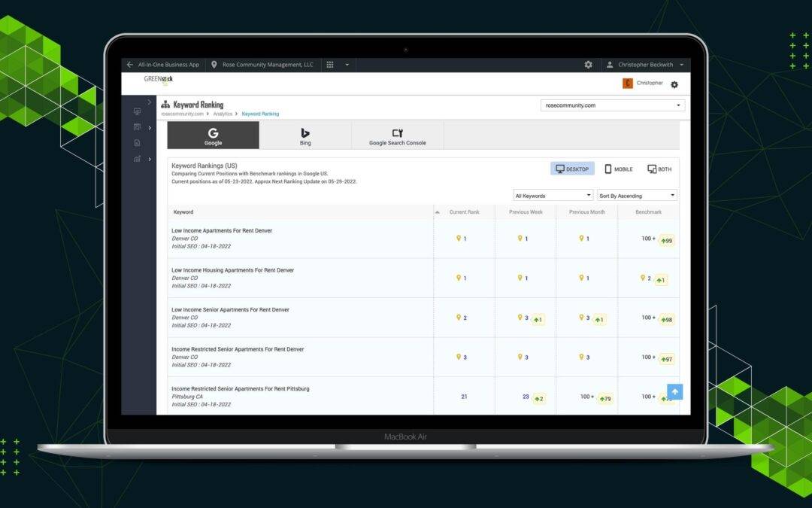This screenshot has height=508, width=812.
Task: Open the rosecommunity.com domain selector
Action: point(611,105)
